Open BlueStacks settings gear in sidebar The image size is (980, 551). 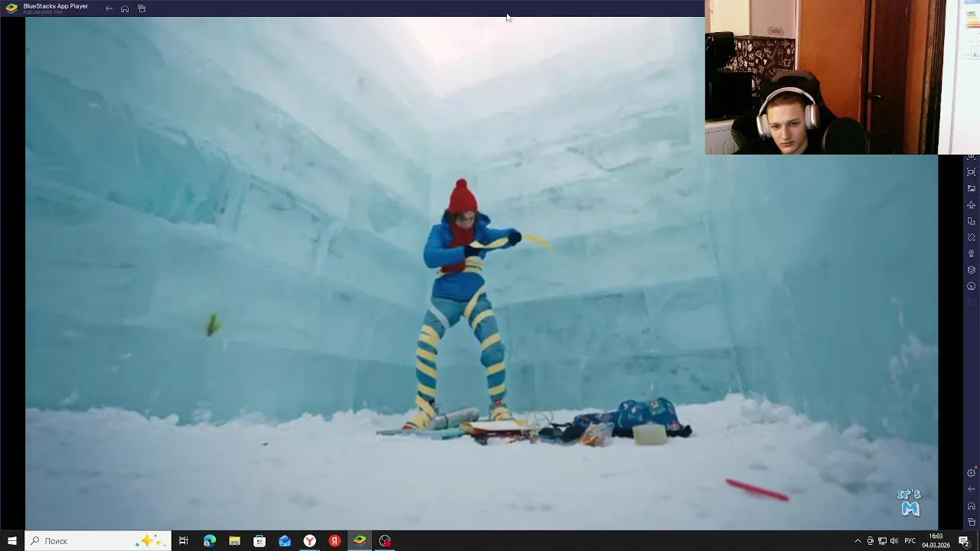point(972,473)
